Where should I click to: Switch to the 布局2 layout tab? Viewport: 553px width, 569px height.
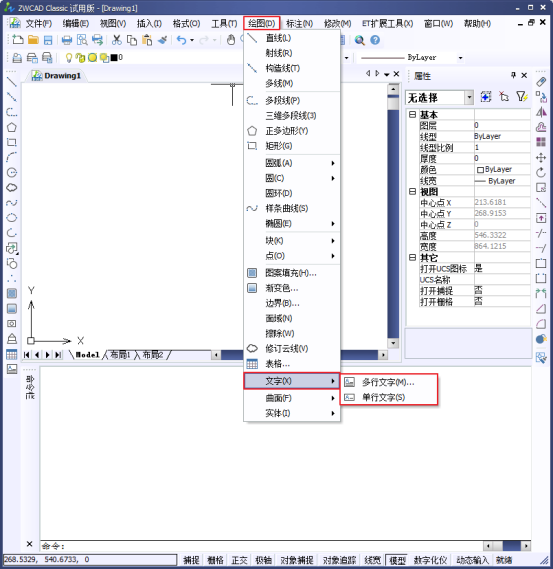click(x=153, y=355)
